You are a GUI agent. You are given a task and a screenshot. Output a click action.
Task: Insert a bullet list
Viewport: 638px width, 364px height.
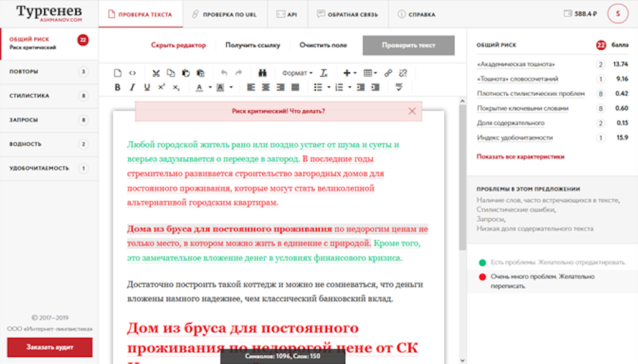click(318, 87)
